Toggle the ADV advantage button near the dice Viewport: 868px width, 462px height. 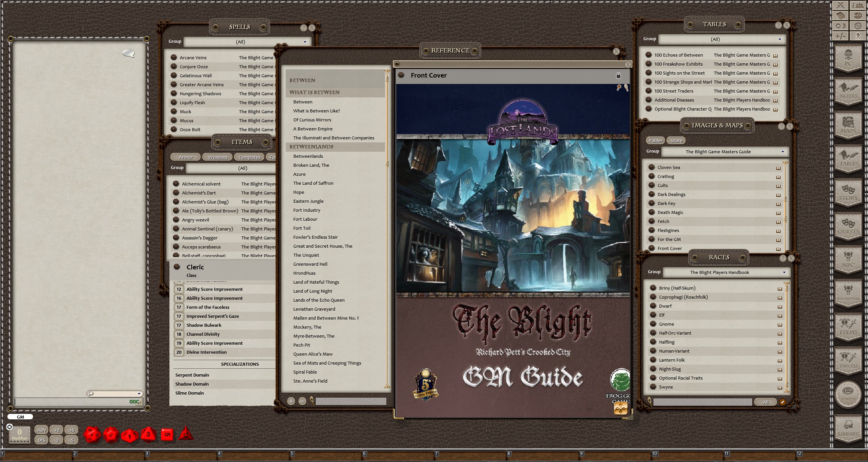point(42,430)
